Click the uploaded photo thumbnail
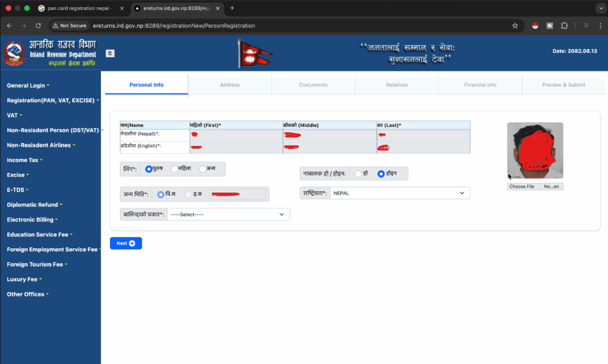This screenshot has height=364, width=608. pos(534,150)
